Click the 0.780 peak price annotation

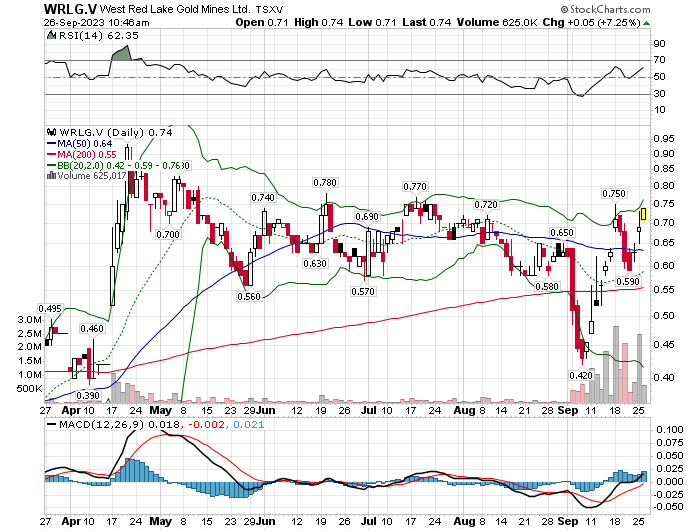pyautogui.click(x=325, y=183)
